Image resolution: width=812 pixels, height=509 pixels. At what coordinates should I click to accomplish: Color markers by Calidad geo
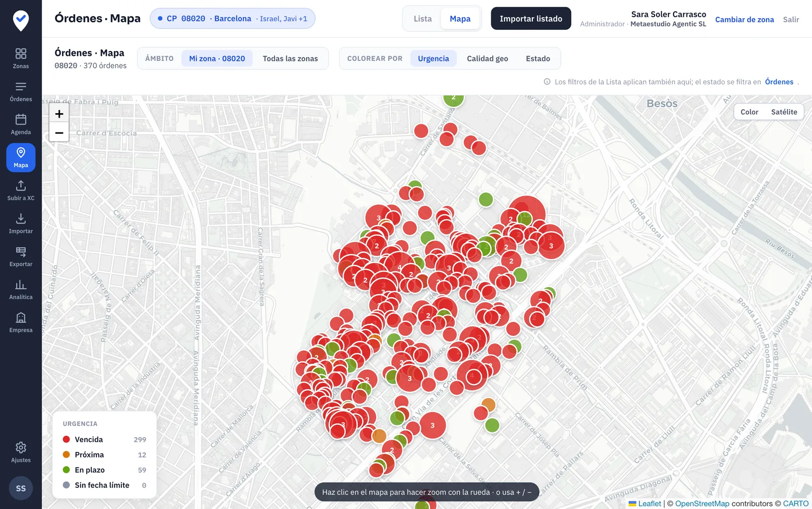pyautogui.click(x=487, y=58)
